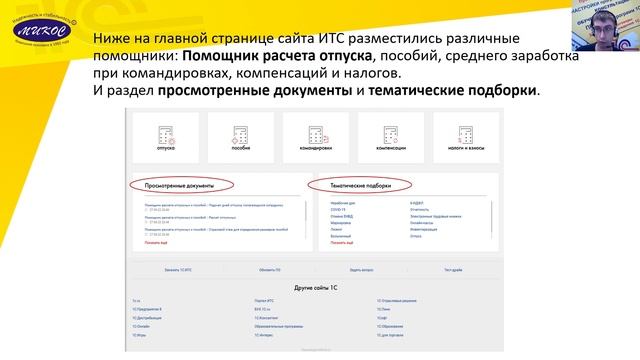
Task: Open the 1С:Дистрибьюция site link
Action: click(x=147, y=318)
